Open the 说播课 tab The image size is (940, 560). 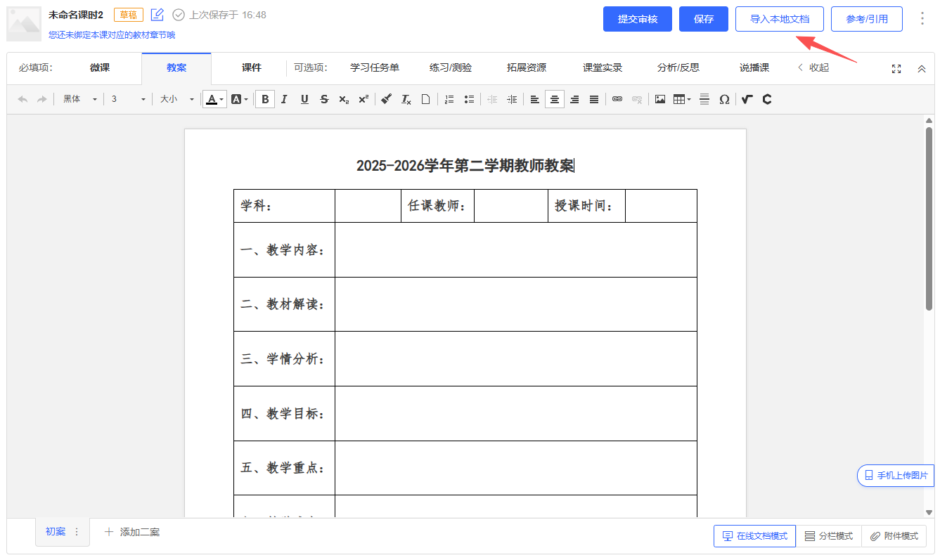click(754, 68)
